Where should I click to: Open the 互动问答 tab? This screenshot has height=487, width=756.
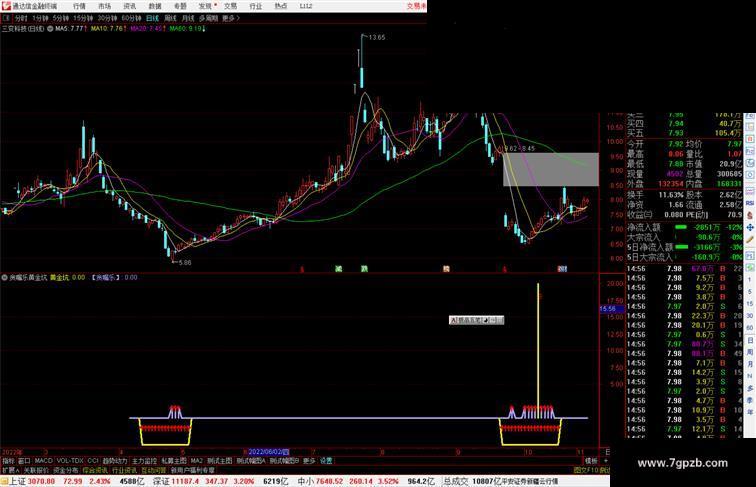point(153,470)
